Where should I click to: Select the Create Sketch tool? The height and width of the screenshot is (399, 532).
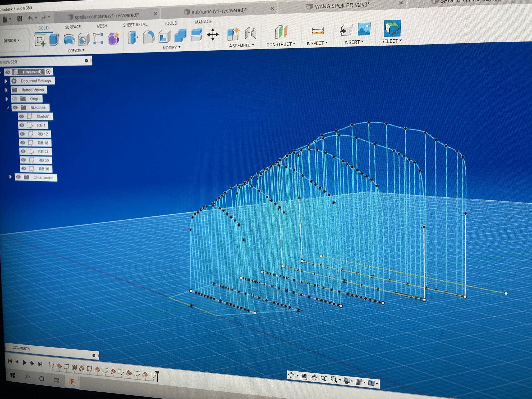(x=40, y=40)
